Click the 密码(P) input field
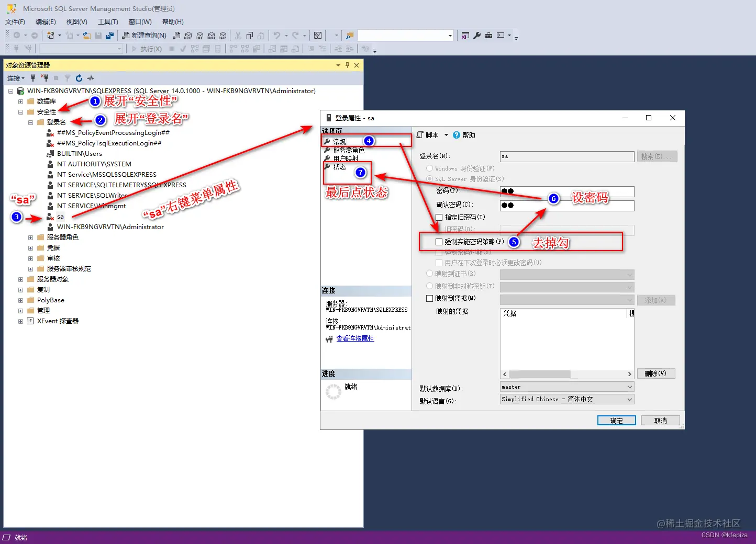Image resolution: width=756 pixels, height=544 pixels. 567,191
